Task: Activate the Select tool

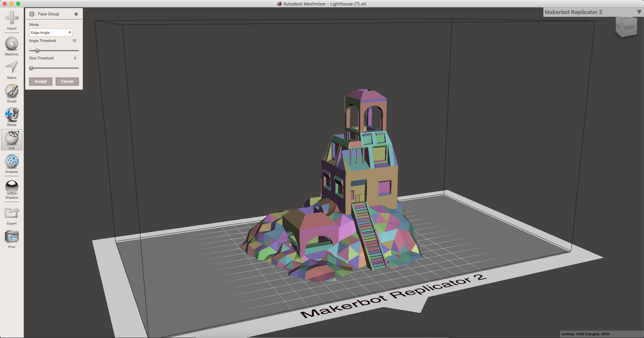Action: [x=12, y=70]
